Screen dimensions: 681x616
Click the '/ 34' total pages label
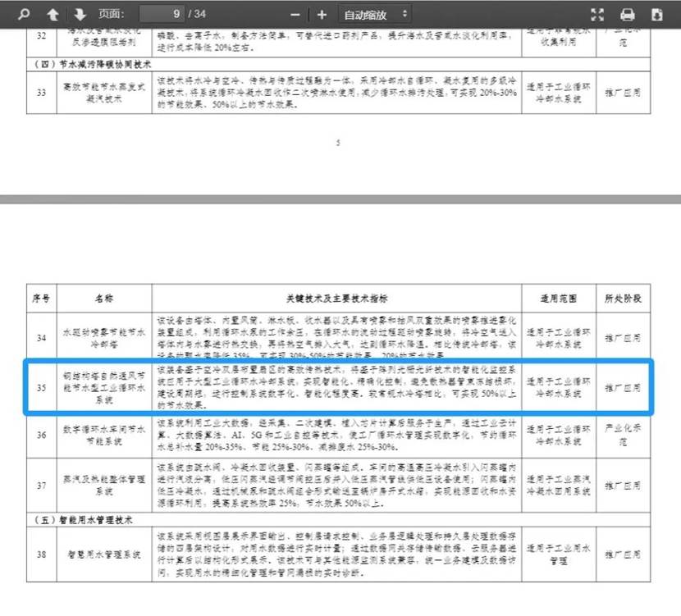[197, 14]
